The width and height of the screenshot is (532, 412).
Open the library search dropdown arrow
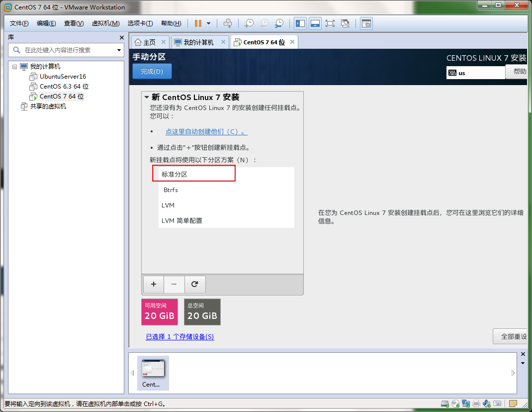(119, 50)
